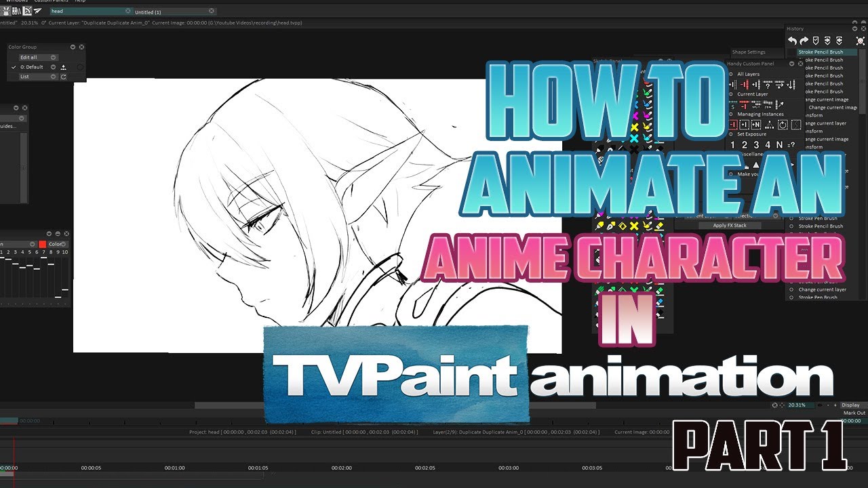Click the skull icon in History panel
This screenshot has height=488, width=868.
(x=860, y=41)
